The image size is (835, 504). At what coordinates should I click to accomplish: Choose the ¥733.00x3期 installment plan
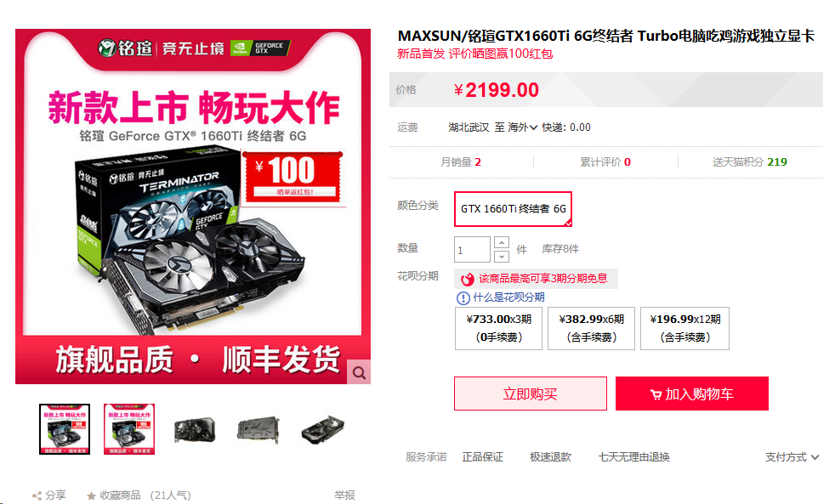click(498, 328)
